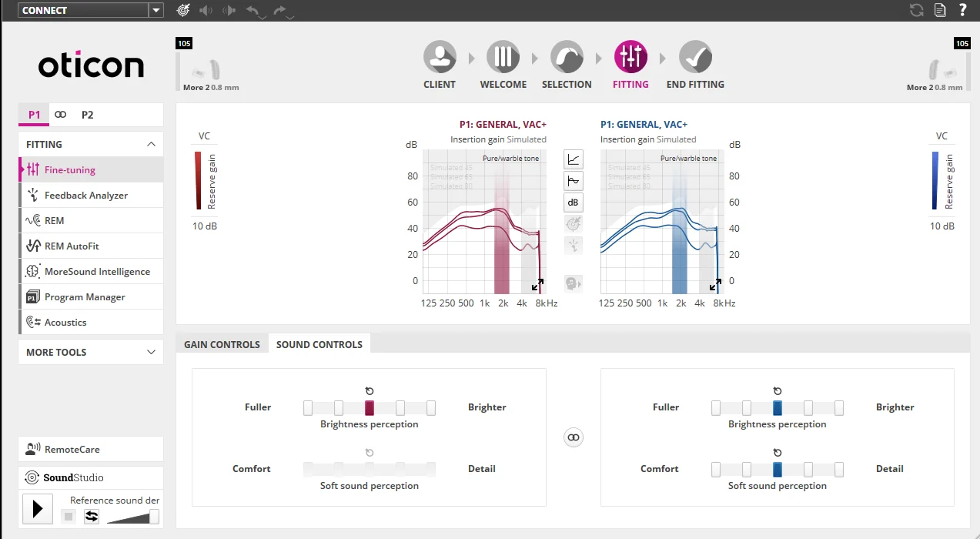Switch graph view to dB button
The height and width of the screenshot is (539, 980).
tap(574, 203)
